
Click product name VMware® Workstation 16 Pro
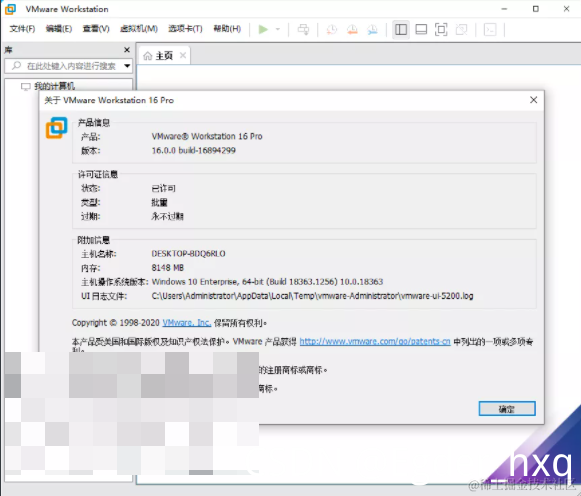pos(207,136)
